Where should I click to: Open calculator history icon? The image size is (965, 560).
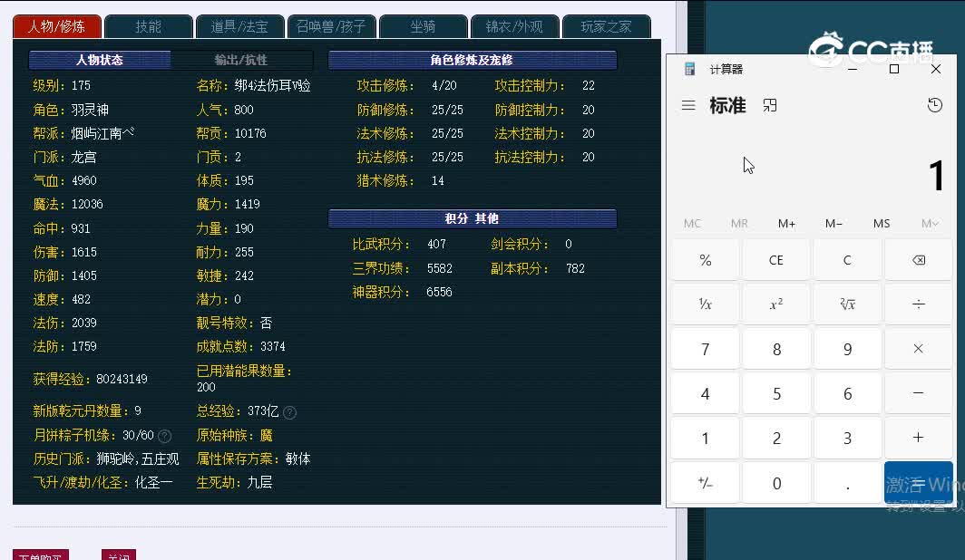coord(935,105)
